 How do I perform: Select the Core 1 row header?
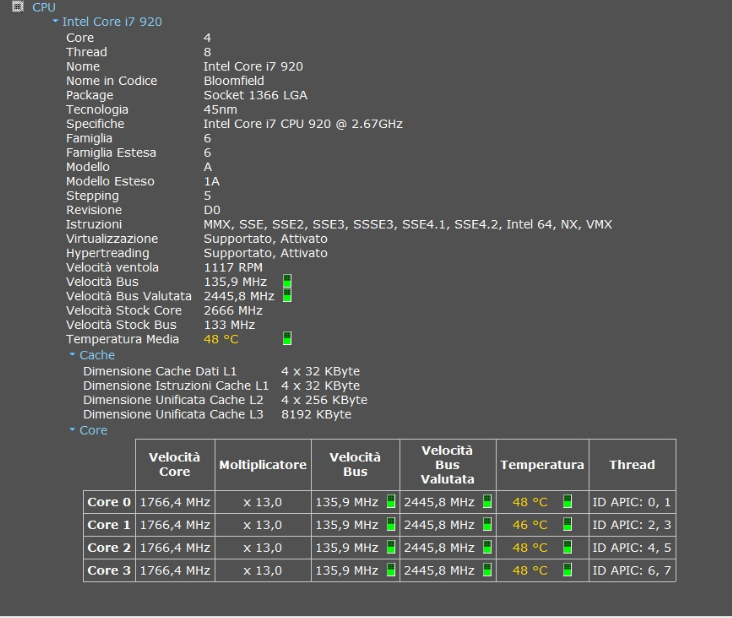pyautogui.click(x=109, y=525)
